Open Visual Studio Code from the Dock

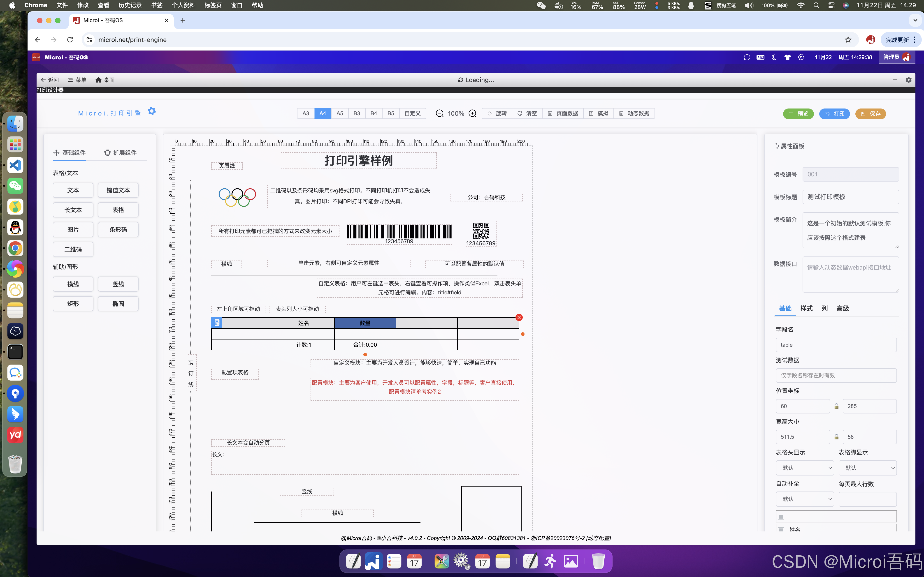(x=15, y=165)
